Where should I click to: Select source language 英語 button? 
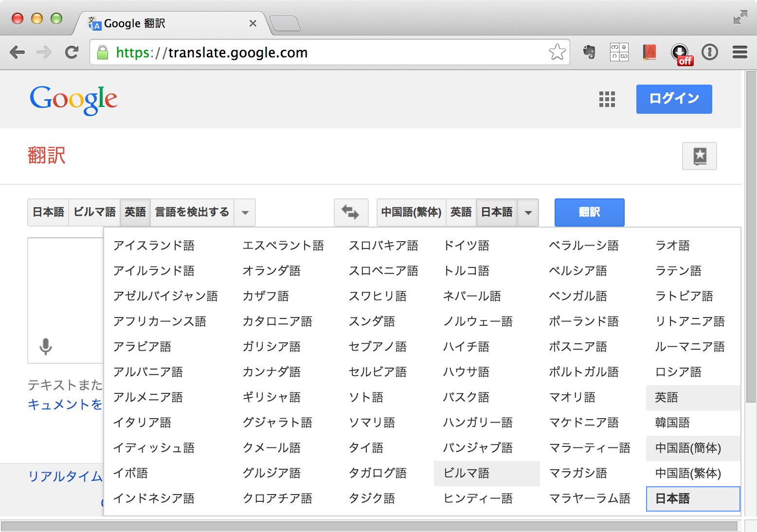tap(135, 213)
